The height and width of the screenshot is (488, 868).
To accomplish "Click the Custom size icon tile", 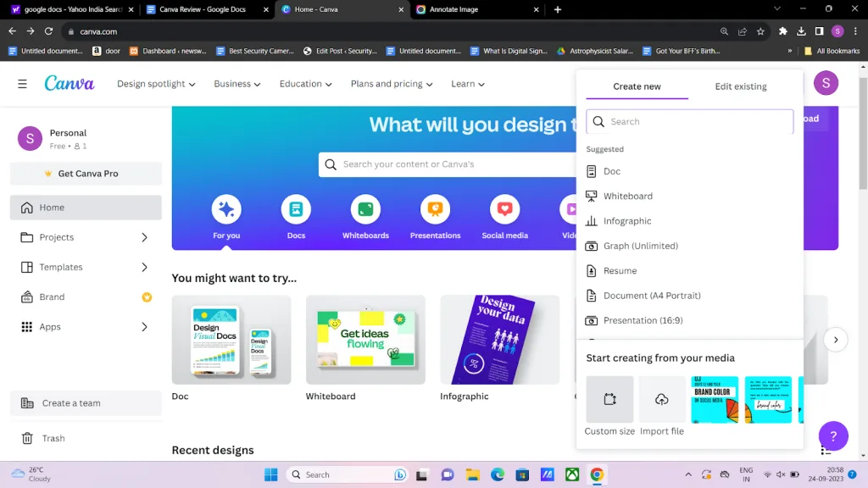I will pyautogui.click(x=609, y=399).
